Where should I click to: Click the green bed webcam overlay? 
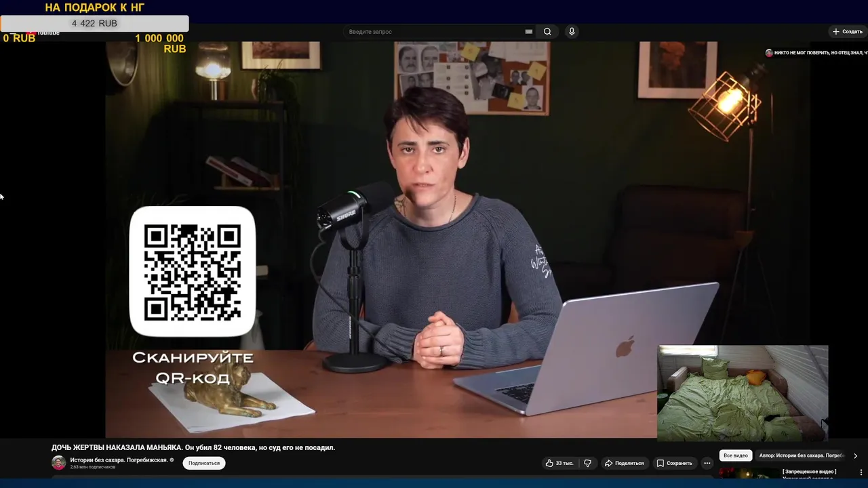pos(743,393)
